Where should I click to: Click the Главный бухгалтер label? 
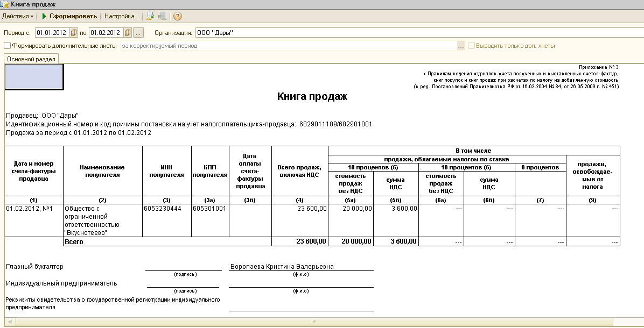[35, 267]
